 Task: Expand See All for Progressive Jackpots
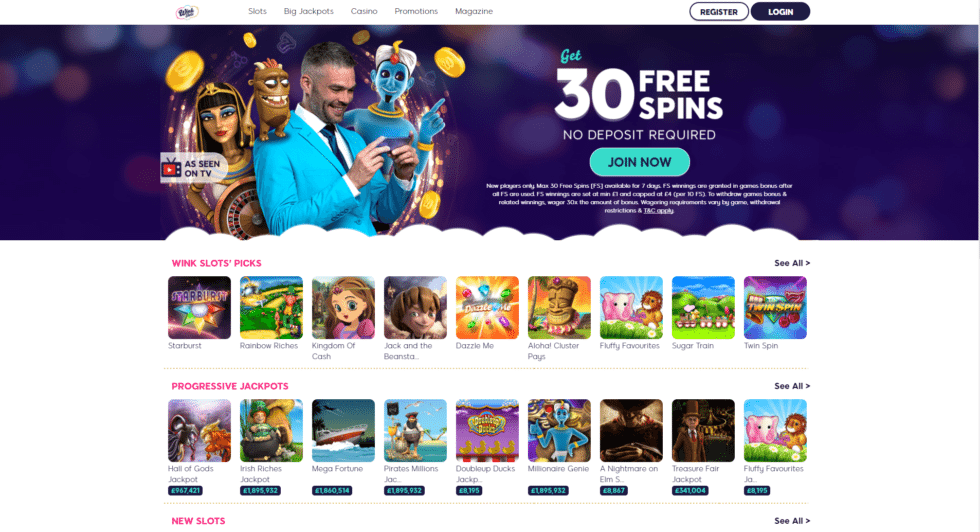792,386
